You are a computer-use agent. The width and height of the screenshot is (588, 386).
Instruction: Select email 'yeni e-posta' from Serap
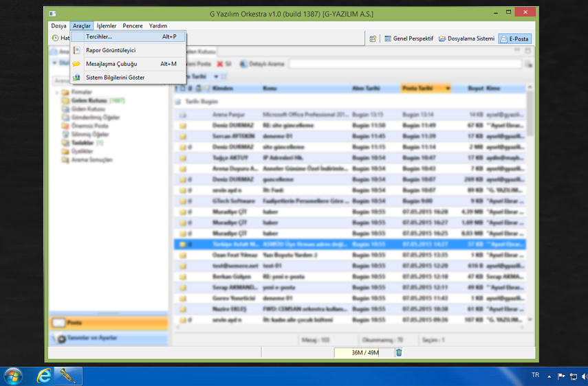(349, 288)
